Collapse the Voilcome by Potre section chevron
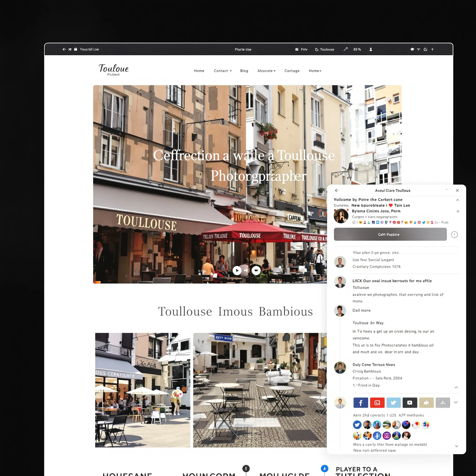The image size is (476, 476). coord(457,200)
